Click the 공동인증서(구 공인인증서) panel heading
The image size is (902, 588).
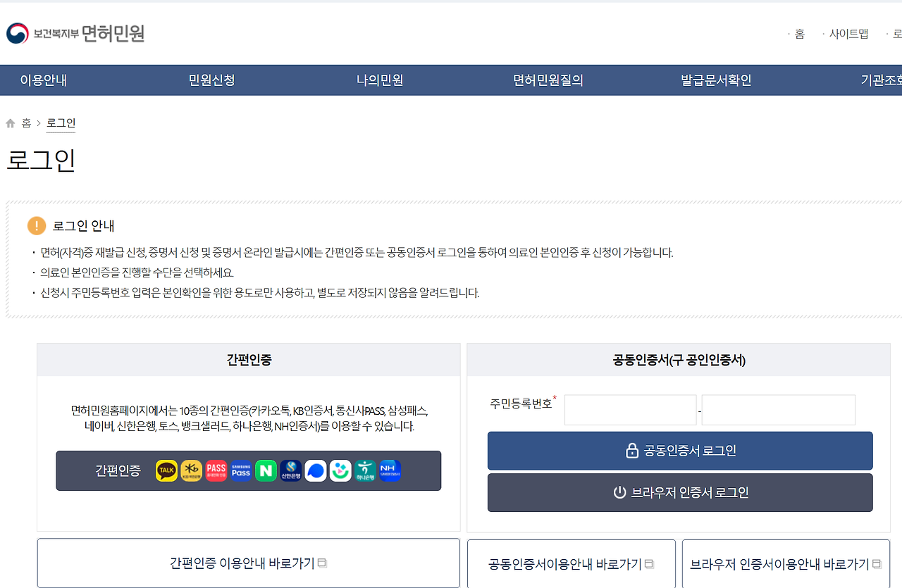click(x=679, y=360)
